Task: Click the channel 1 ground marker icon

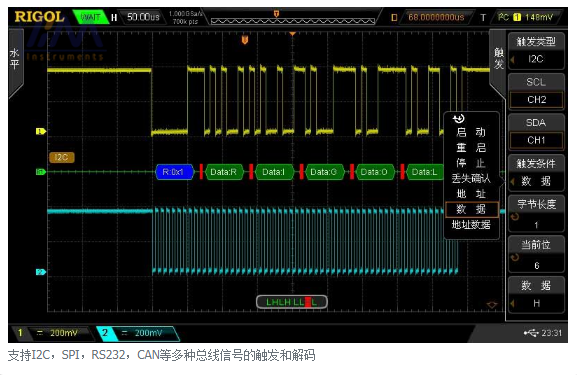Action: point(40,131)
